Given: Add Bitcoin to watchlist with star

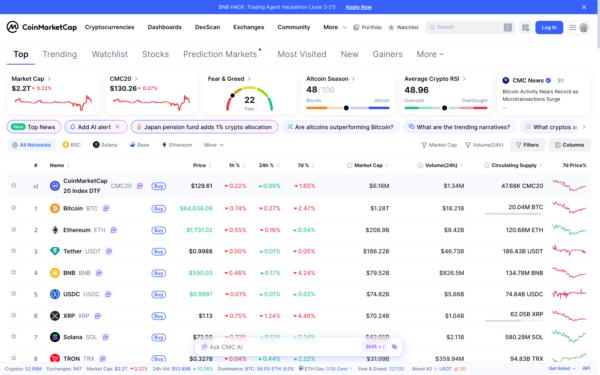Looking at the screenshot, I should click(14, 208).
